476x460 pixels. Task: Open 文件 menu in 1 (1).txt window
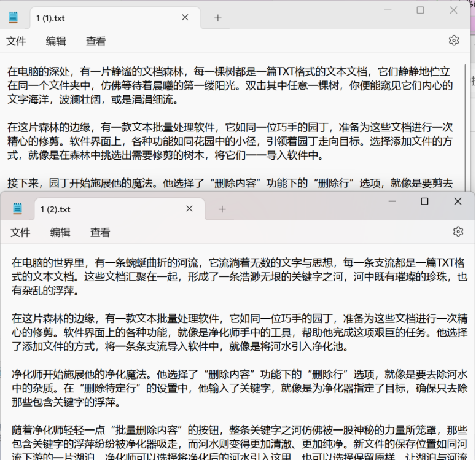tap(16, 41)
